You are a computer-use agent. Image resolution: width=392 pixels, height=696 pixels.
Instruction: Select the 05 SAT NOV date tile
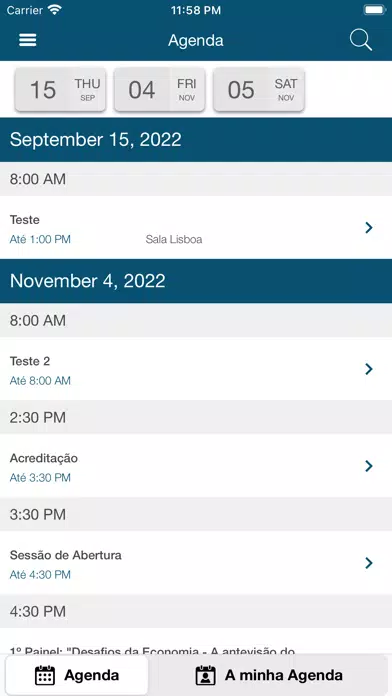click(259, 90)
